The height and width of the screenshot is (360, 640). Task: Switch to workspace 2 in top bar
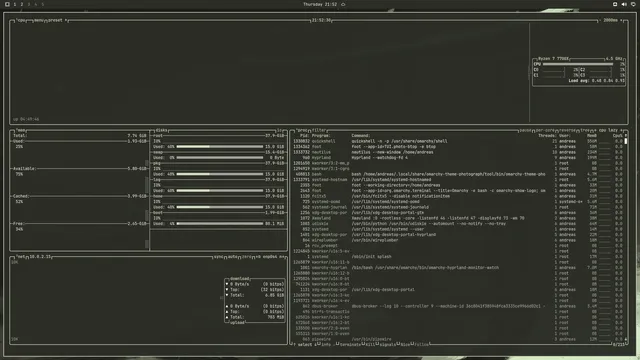(x=22, y=4)
